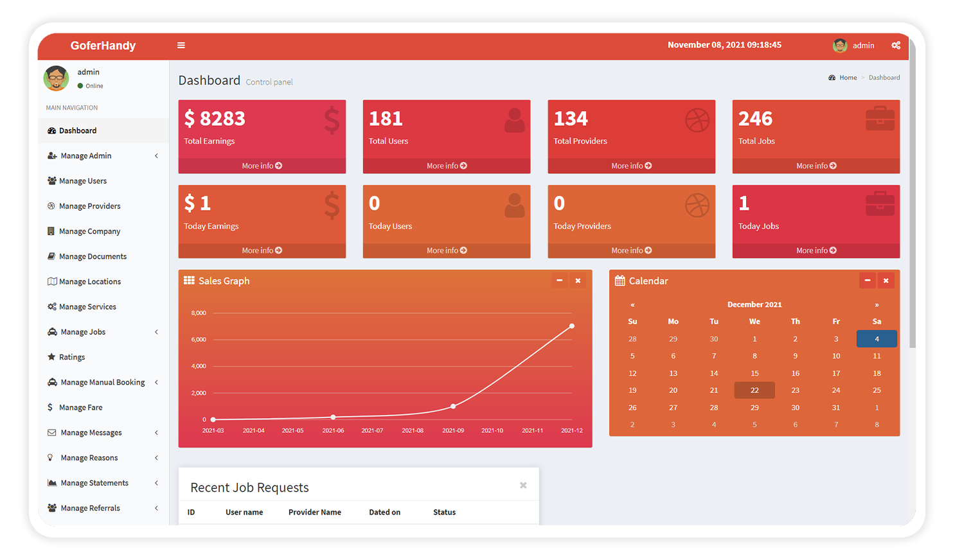Image resolution: width=955 pixels, height=560 pixels.
Task: Click the sidebar admin profile picture
Action: (57, 78)
